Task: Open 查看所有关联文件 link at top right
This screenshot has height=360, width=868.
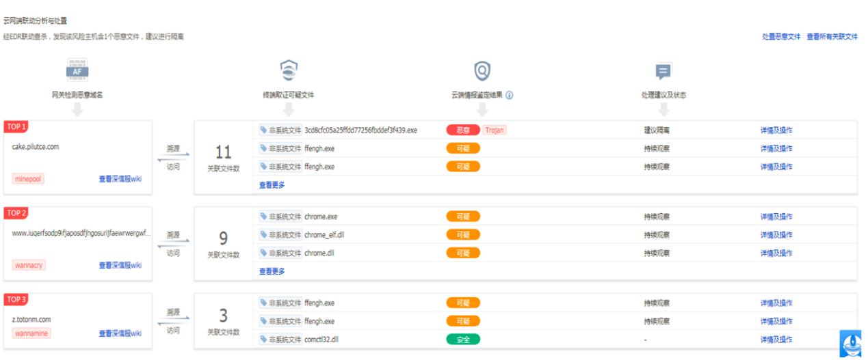Action: point(832,36)
